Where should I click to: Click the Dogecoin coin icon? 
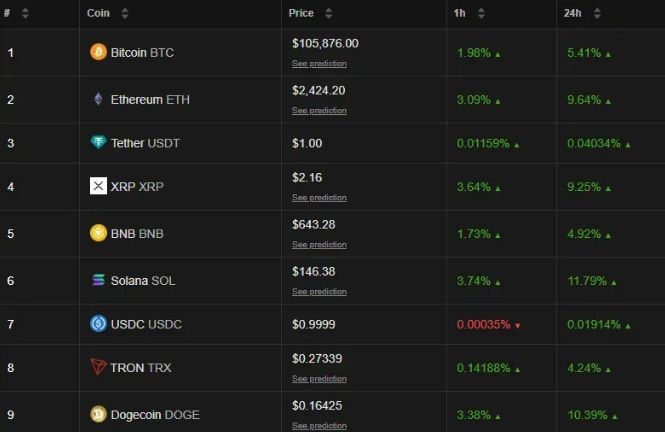98,414
